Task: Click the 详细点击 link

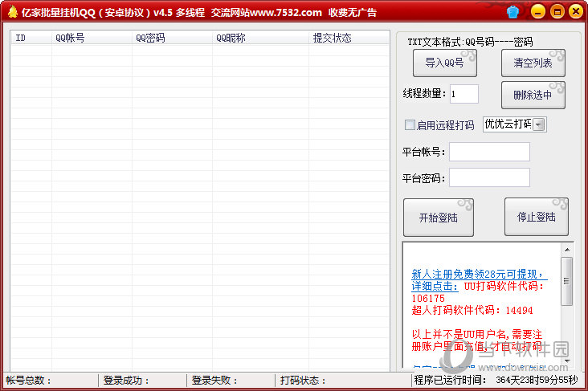Action: click(435, 286)
